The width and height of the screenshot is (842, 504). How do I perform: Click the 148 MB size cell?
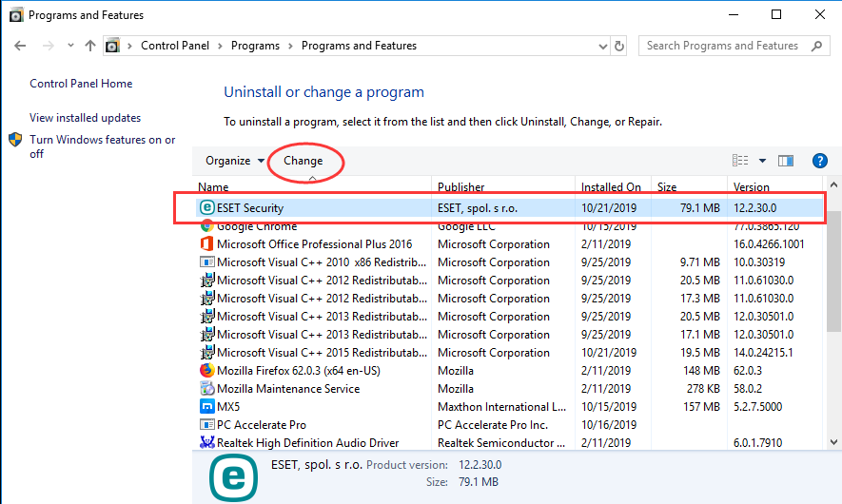pos(701,371)
